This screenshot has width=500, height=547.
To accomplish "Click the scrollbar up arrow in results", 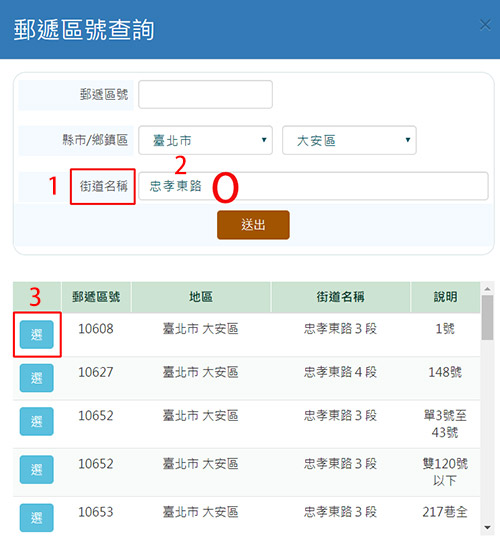I will (x=487, y=289).
